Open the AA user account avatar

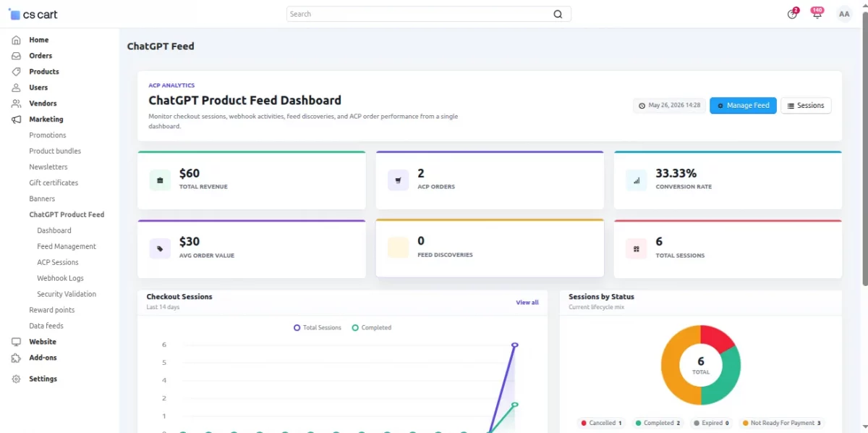coord(844,14)
